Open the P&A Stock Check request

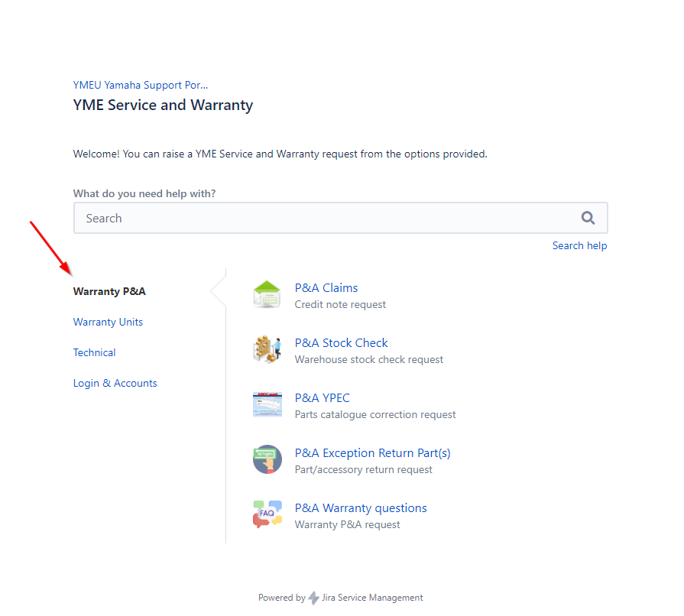coord(341,343)
